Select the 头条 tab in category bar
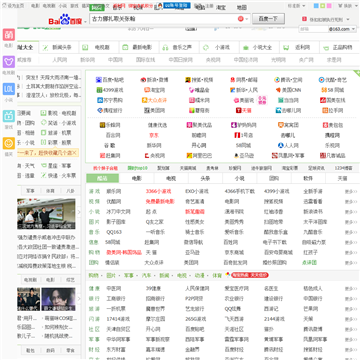Viewport: 360px width, 360px height. pyautogui.click(x=205, y=178)
